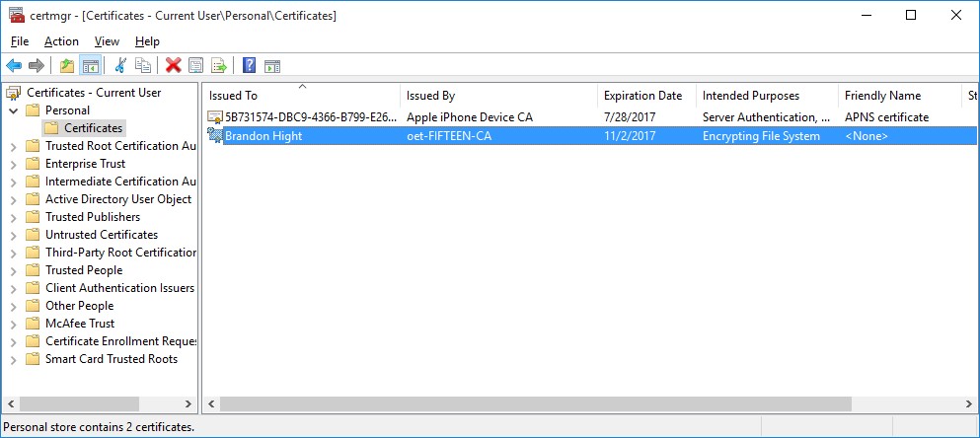Image resolution: width=980 pixels, height=438 pixels.
Task: Click the Cut scissors icon
Action: [x=120, y=66]
